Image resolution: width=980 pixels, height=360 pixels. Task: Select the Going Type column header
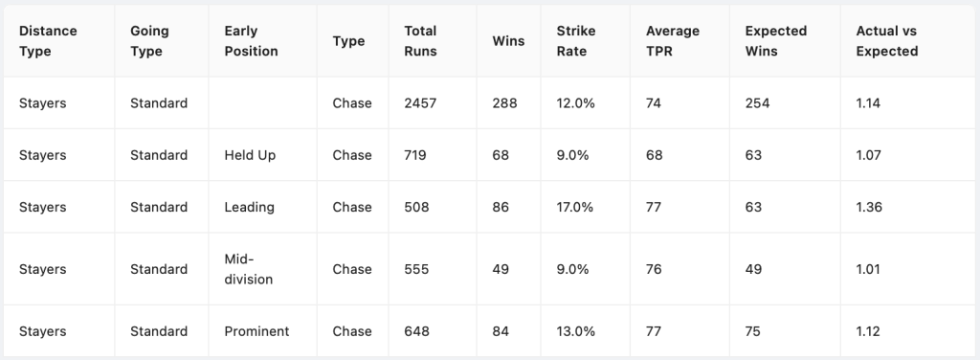pos(149,41)
